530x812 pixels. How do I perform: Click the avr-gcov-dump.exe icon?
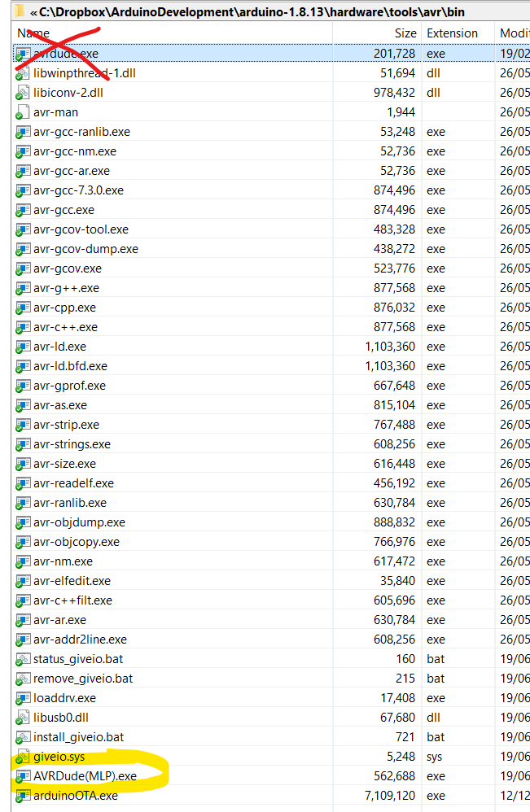pos(22,249)
